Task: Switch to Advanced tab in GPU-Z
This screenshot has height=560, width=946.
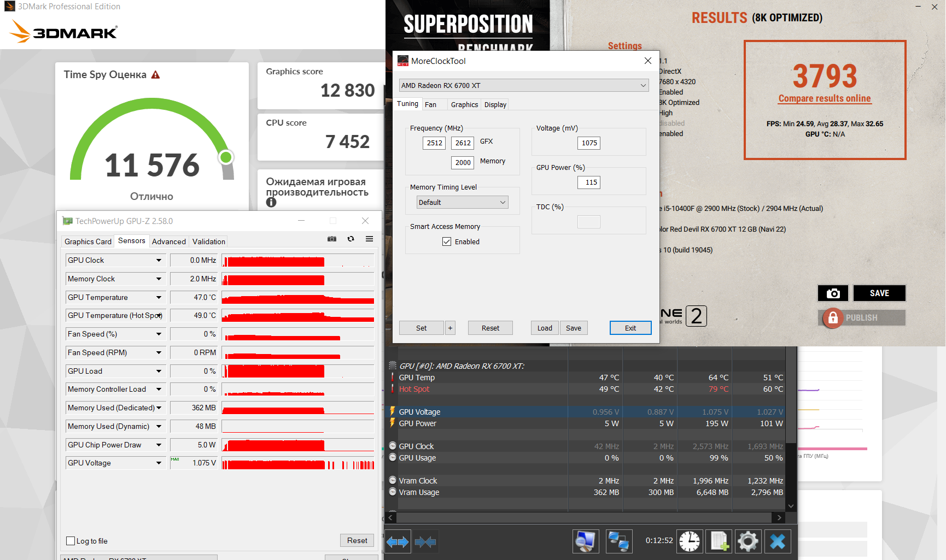Action: 169,241
